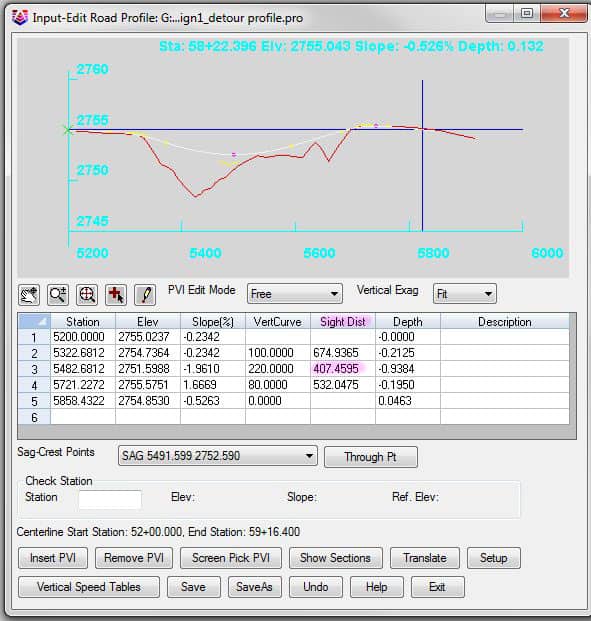591x621 pixels.
Task: Click the restore window button
Action: [x=526, y=13]
